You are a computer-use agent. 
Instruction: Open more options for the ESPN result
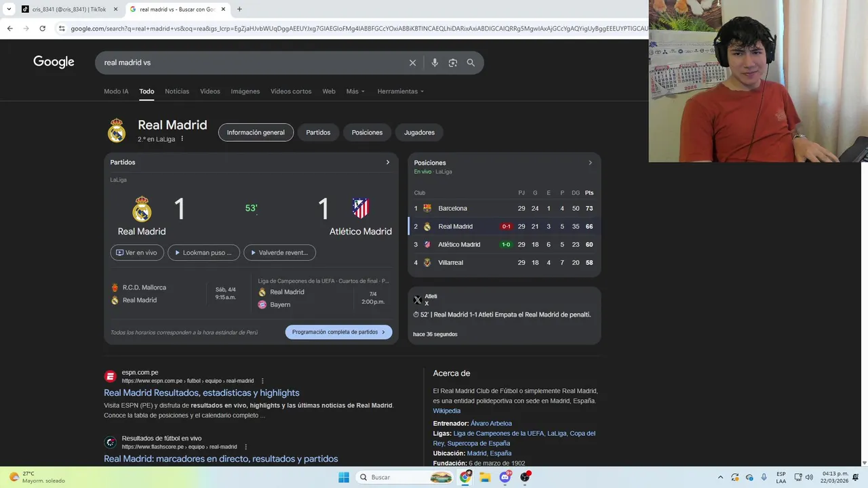(262, 381)
